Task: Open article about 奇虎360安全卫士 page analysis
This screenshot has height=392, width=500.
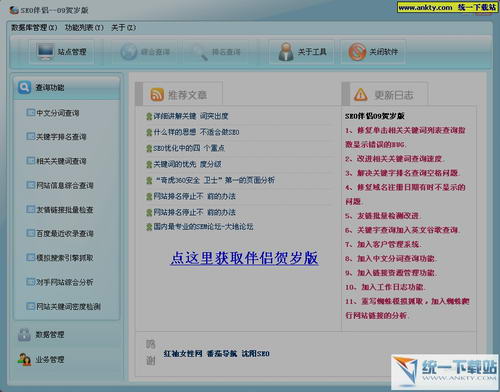Action: (x=214, y=180)
